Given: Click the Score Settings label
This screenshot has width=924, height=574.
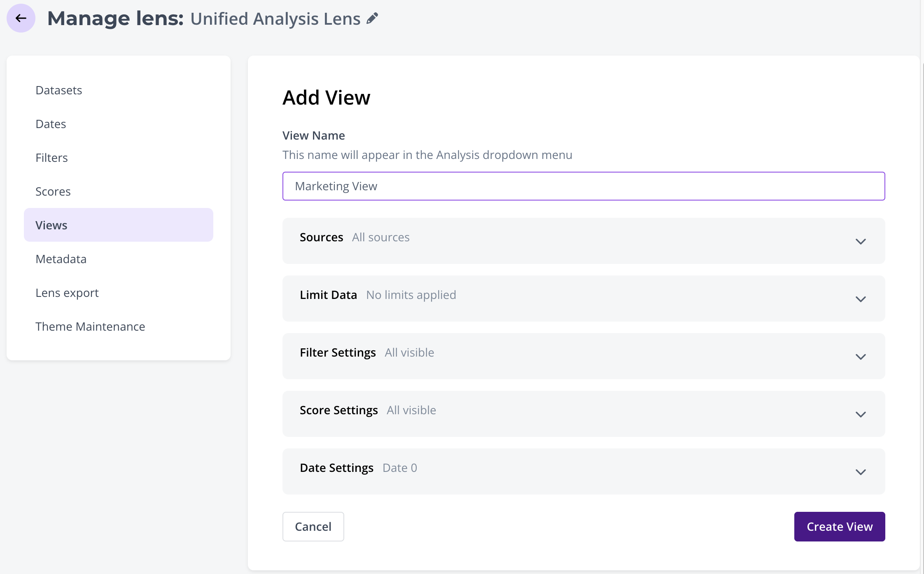Looking at the screenshot, I should pos(339,410).
